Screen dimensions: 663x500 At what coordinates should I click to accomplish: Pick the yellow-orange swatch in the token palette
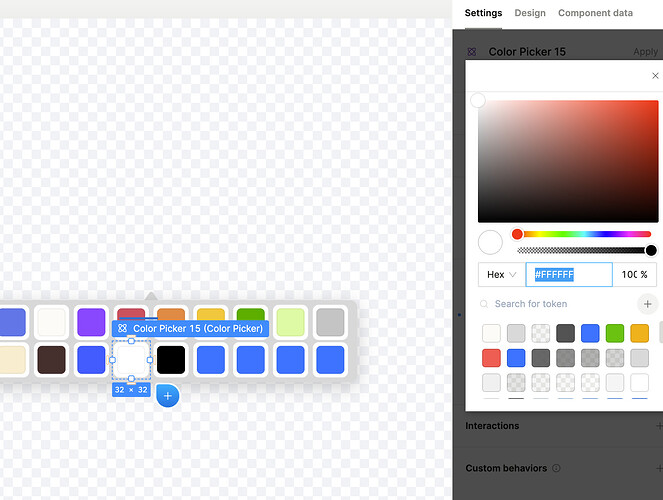click(639, 333)
